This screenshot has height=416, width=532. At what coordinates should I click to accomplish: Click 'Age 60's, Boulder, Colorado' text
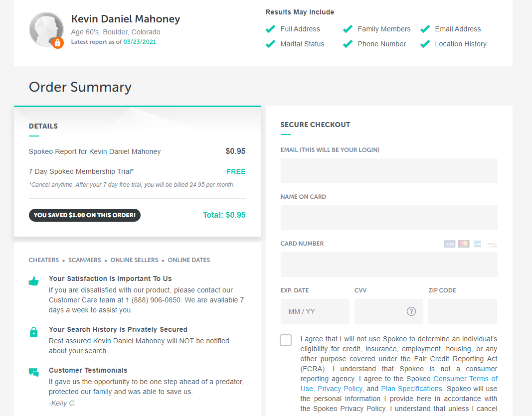(116, 32)
